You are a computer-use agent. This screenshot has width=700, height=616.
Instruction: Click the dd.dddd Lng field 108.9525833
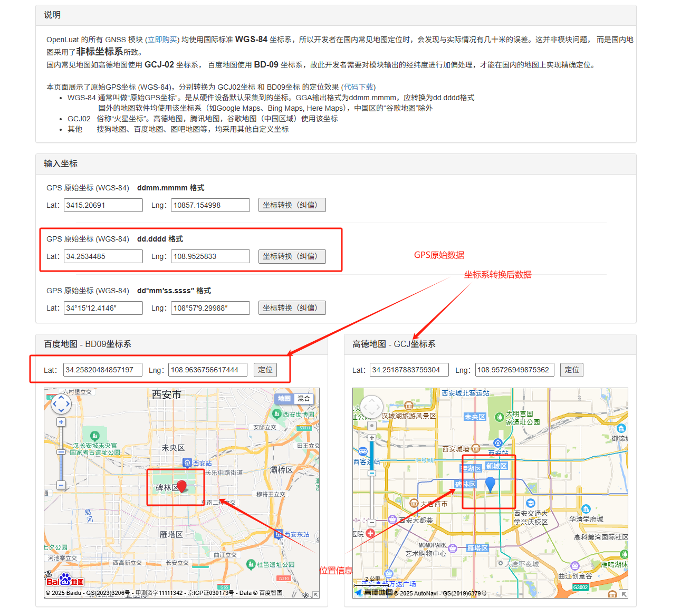pos(210,256)
